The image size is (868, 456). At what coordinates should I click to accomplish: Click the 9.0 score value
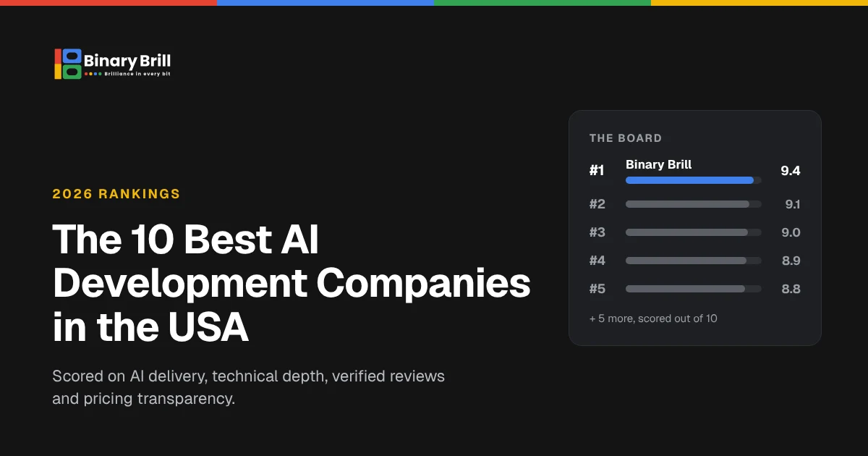click(791, 232)
